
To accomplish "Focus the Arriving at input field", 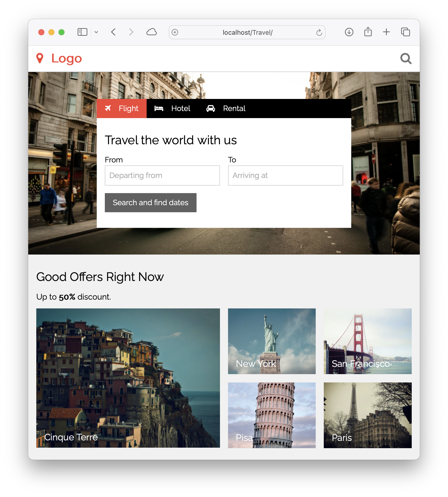I will 285,175.
